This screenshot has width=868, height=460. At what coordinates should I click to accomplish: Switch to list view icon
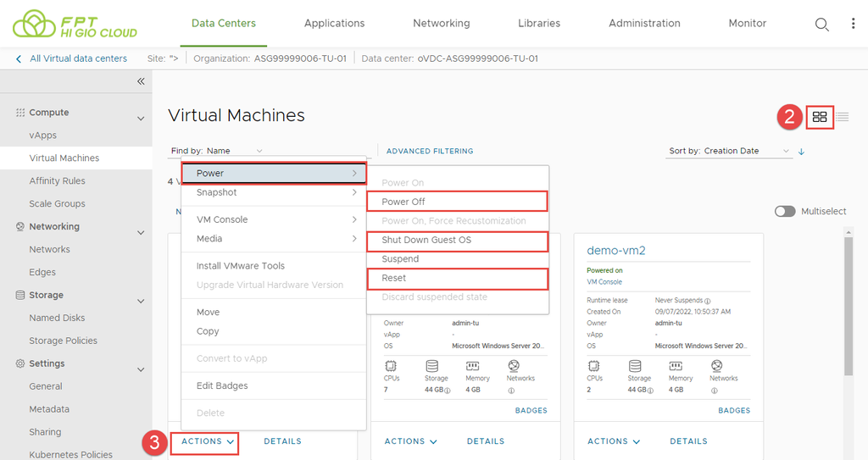[x=843, y=117]
